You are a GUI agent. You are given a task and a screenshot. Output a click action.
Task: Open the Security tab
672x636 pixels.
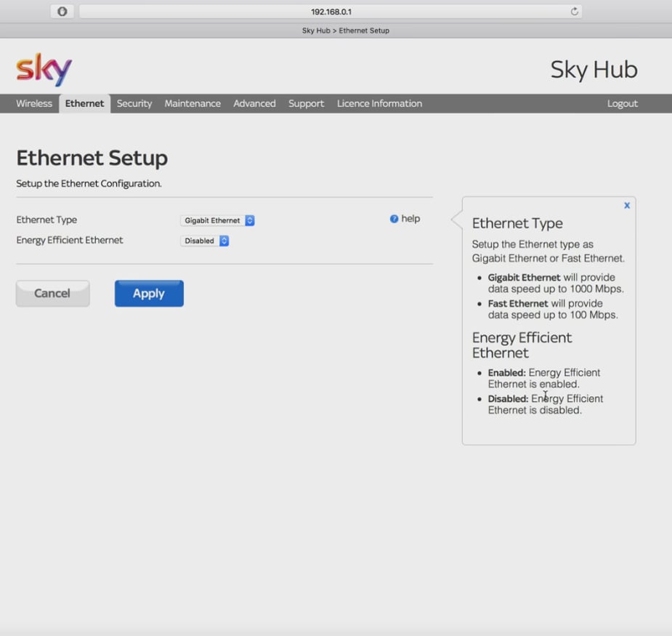[x=134, y=103]
